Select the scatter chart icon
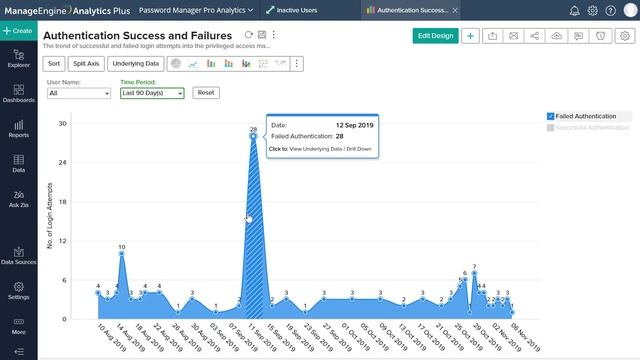 click(x=264, y=64)
